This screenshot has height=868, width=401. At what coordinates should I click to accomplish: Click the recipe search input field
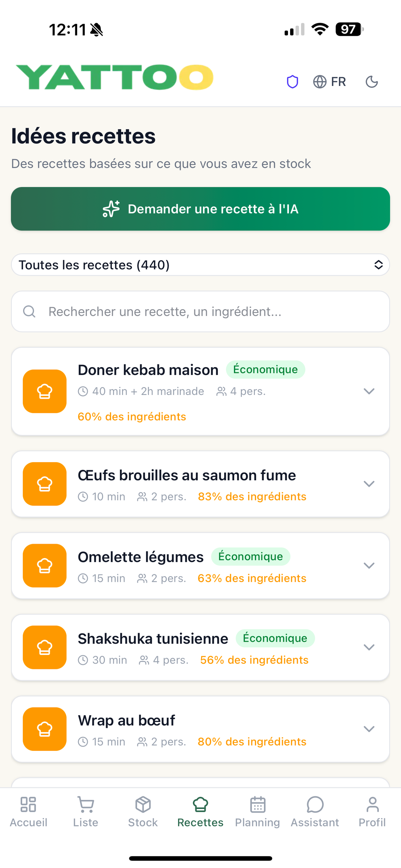[200, 311]
